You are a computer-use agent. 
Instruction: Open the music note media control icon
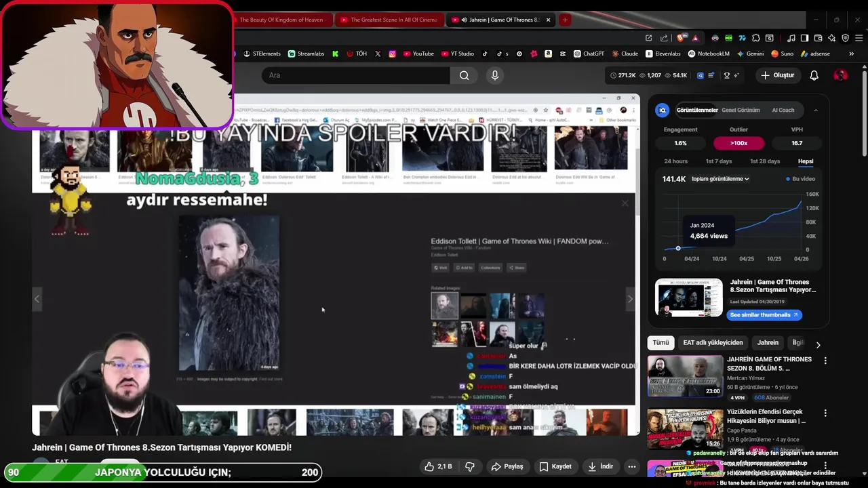click(791, 38)
